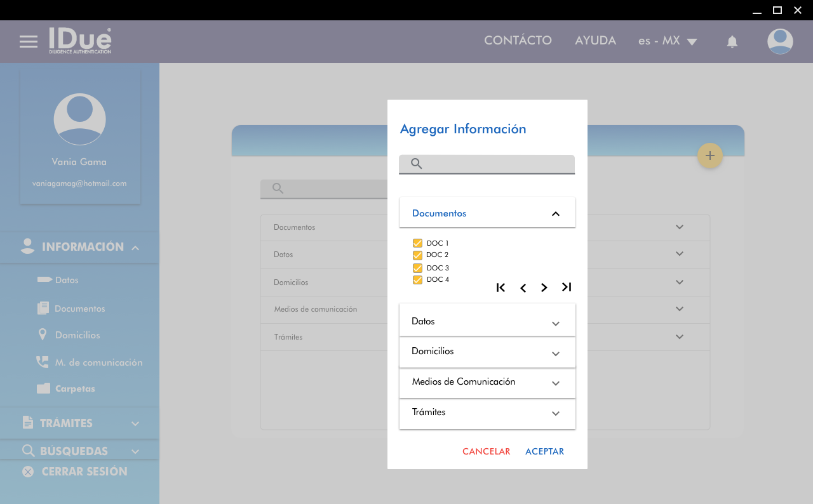The image size is (813, 504).
Task: Toggle the DOC 2 checkbox
Action: [x=417, y=255]
